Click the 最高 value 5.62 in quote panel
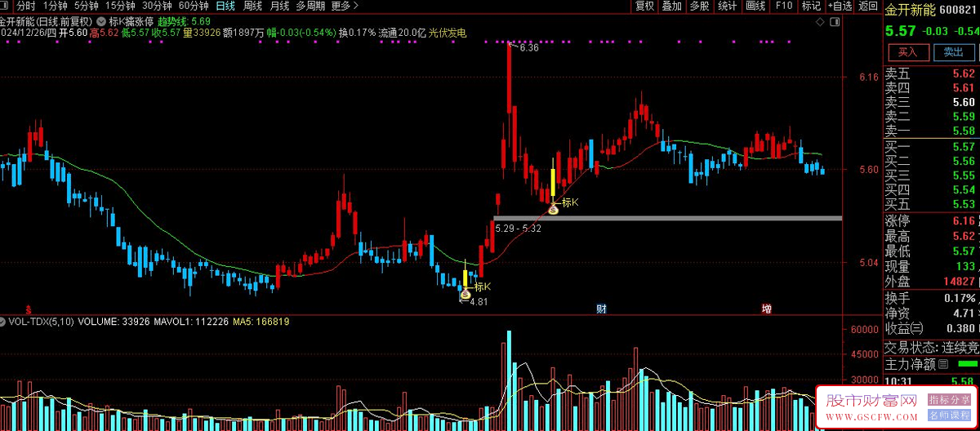The image size is (980, 431). click(x=964, y=236)
